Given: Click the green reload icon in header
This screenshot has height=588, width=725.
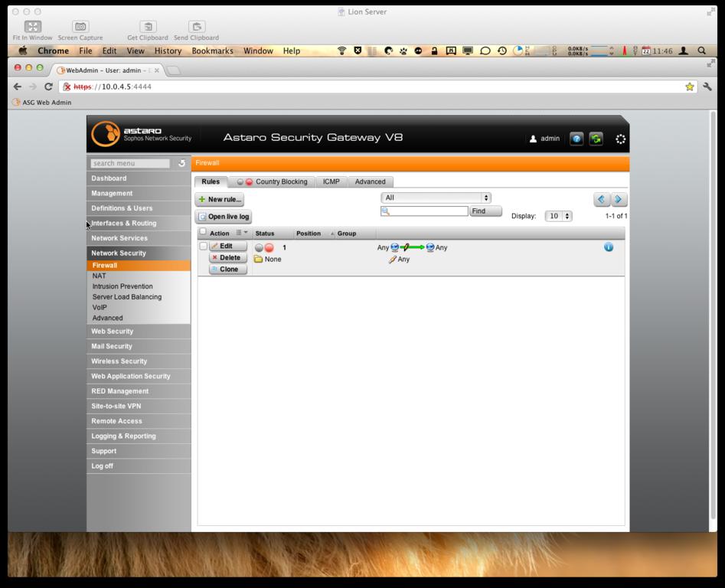Looking at the screenshot, I should coord(596,139).
